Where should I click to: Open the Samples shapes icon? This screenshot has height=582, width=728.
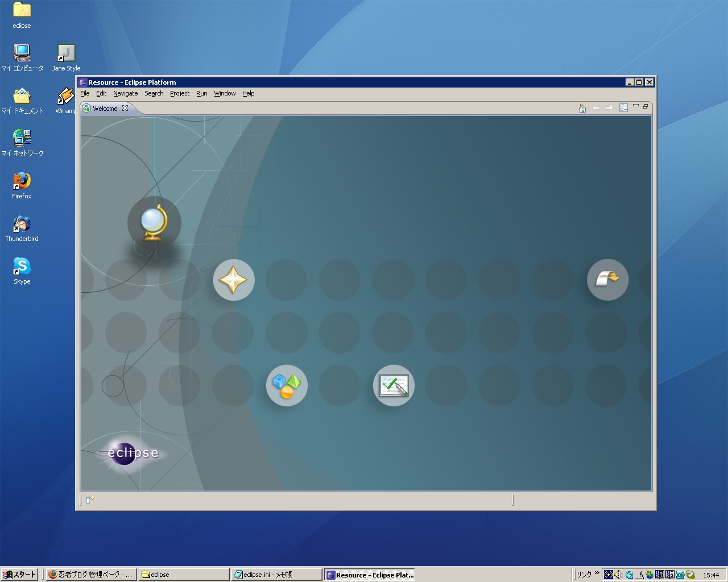[287, 385]
